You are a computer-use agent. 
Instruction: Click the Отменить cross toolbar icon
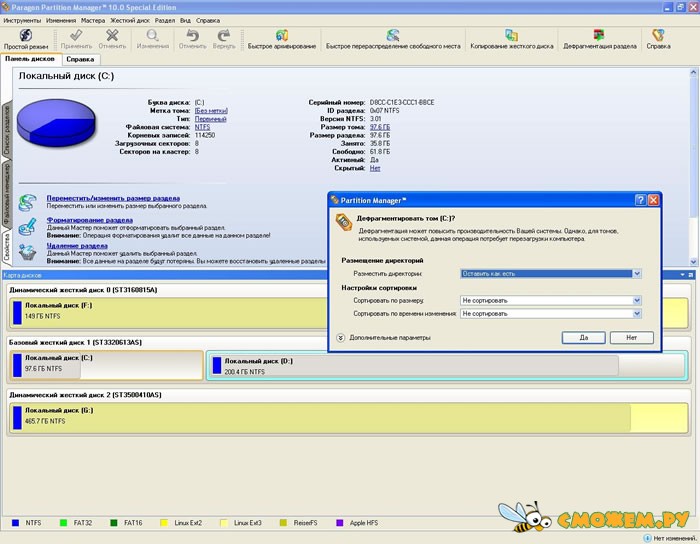click(x=112, y=35)
